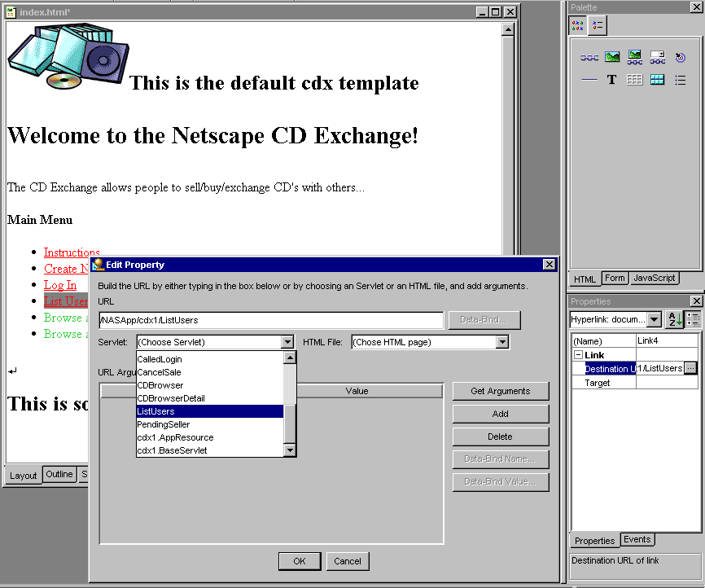Screen dimensions: 705x588
Task: Click the CD Exchange logo image
Action: click(69, 56)
